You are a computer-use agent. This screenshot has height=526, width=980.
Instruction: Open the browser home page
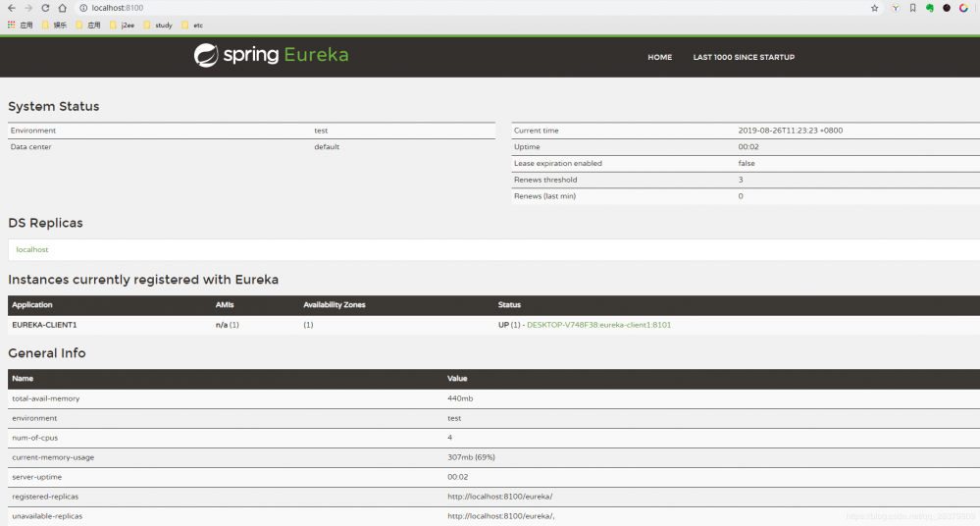(62, 8)
